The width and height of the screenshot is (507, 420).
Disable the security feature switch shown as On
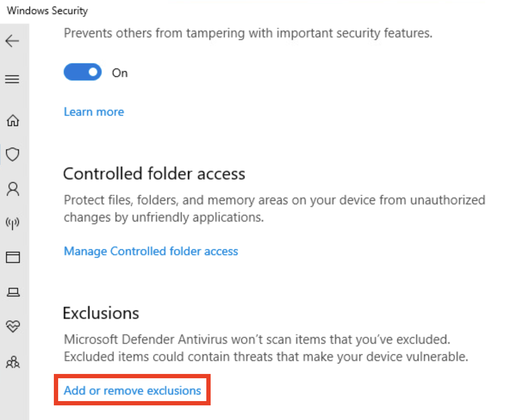(x=82, y=72)
